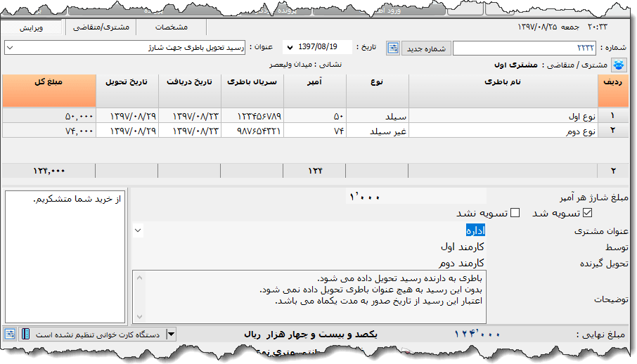Switch to the ویرایش tab
The width and height of the screenshot is (637, 364).
point(31,27)
